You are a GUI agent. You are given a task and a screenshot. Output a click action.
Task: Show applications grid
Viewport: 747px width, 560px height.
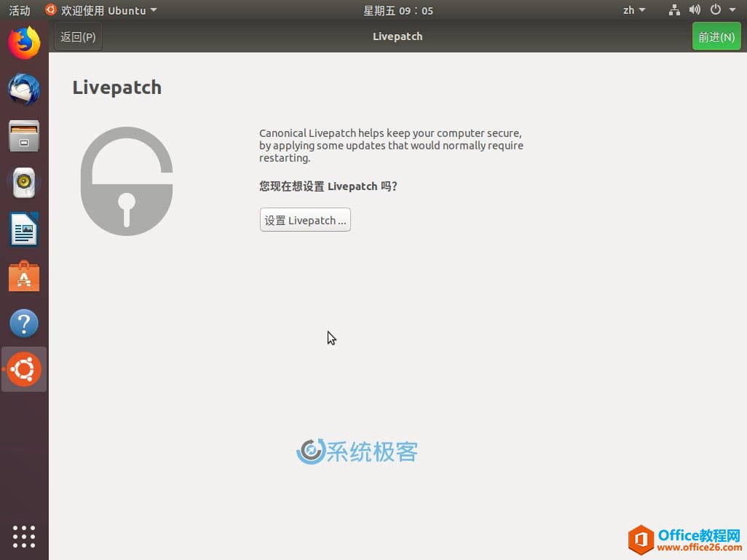24,537
